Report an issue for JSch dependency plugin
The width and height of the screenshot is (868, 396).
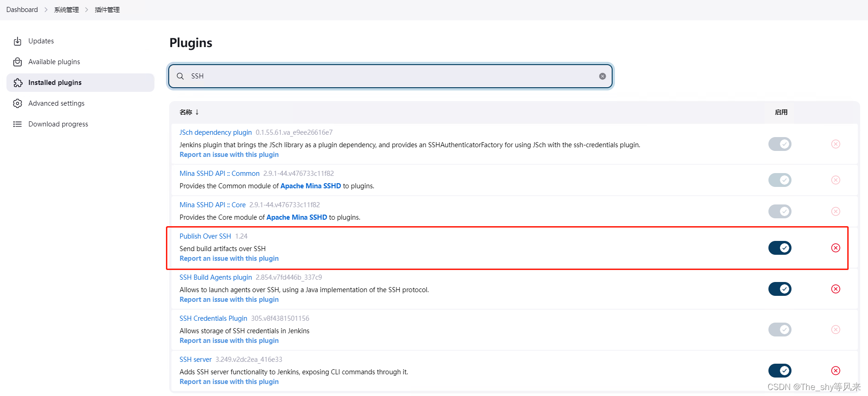click(229, 155)
